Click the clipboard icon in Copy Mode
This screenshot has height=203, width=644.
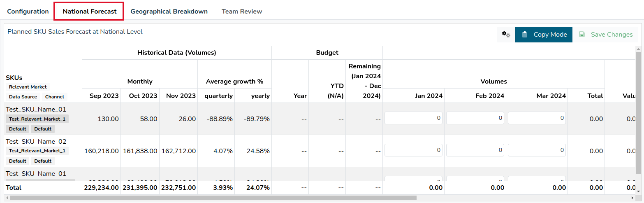tap(525, 35)
